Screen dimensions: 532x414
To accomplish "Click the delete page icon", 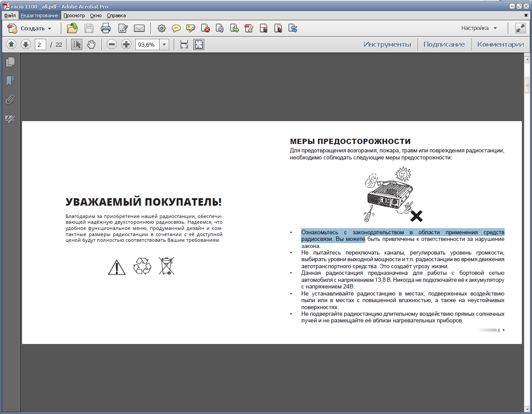I will (x=205, y=29).
